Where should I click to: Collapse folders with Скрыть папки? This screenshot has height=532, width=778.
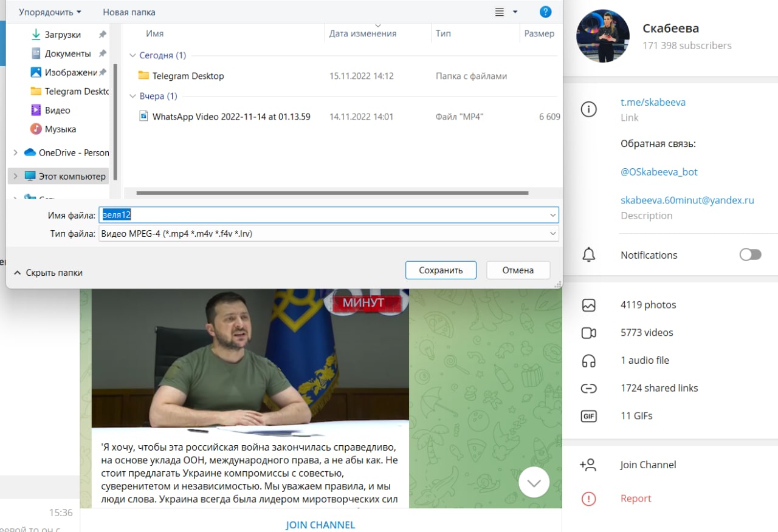pos(48,273)
